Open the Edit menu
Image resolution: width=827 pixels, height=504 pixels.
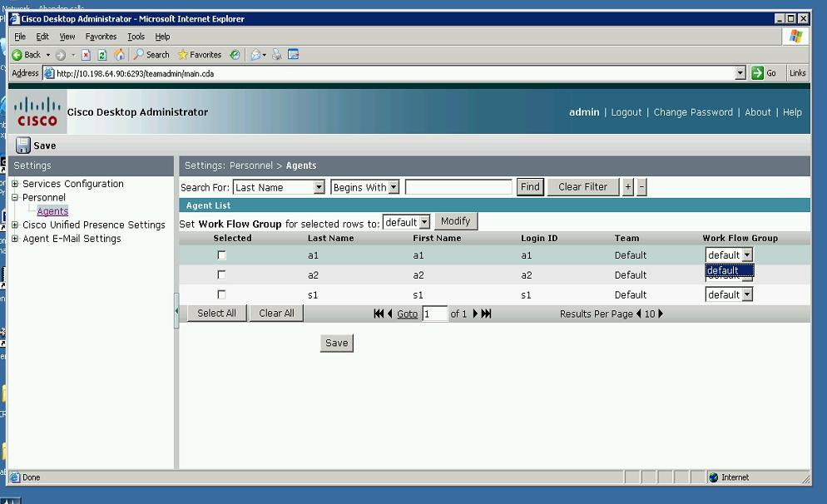pos(42,37)
